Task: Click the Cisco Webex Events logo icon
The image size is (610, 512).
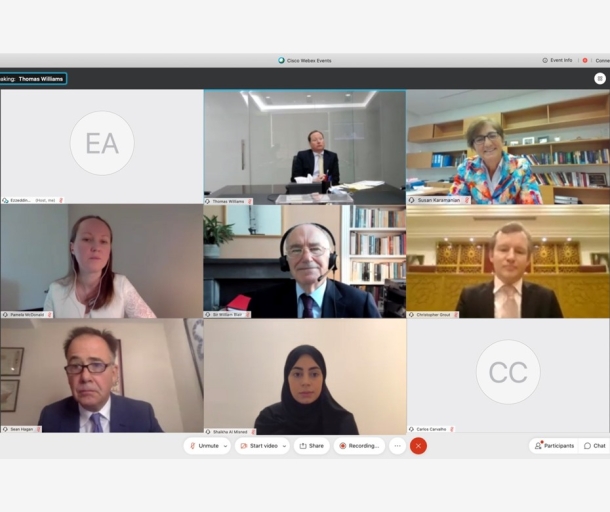Action: click(281, 60)
